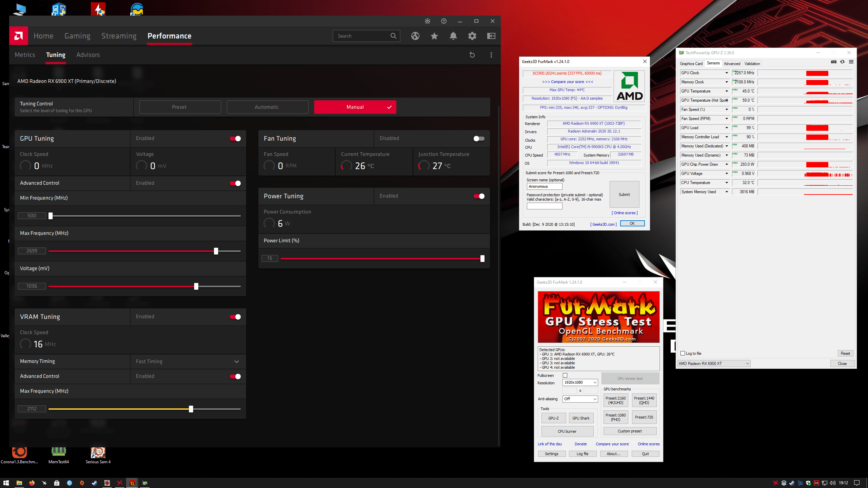Open the help question mark icon
868x488 pixels.
444,21
